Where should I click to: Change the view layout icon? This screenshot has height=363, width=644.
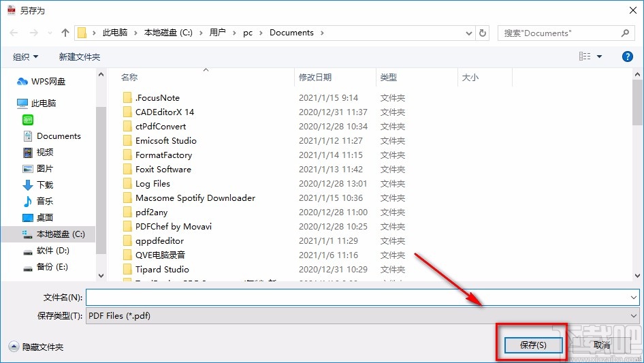(x=585, y=57)
